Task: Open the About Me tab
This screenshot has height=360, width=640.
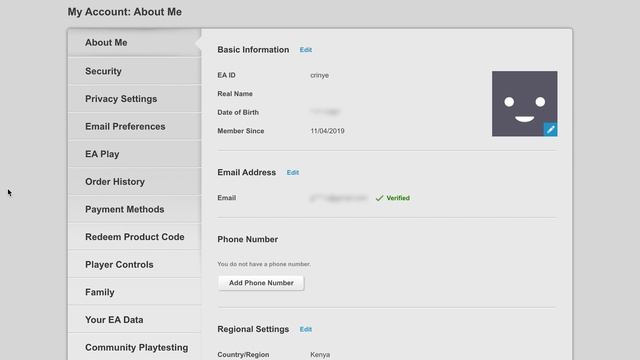Action: (x=134, y=42)
